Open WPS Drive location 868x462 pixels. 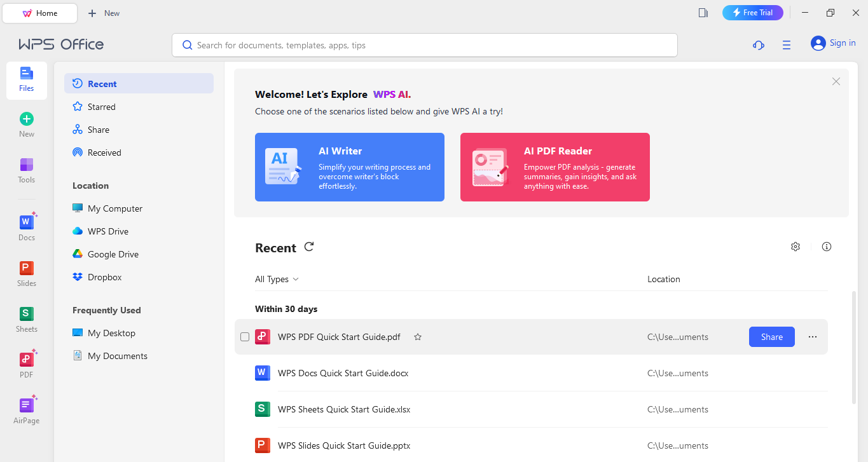[139, 231]
